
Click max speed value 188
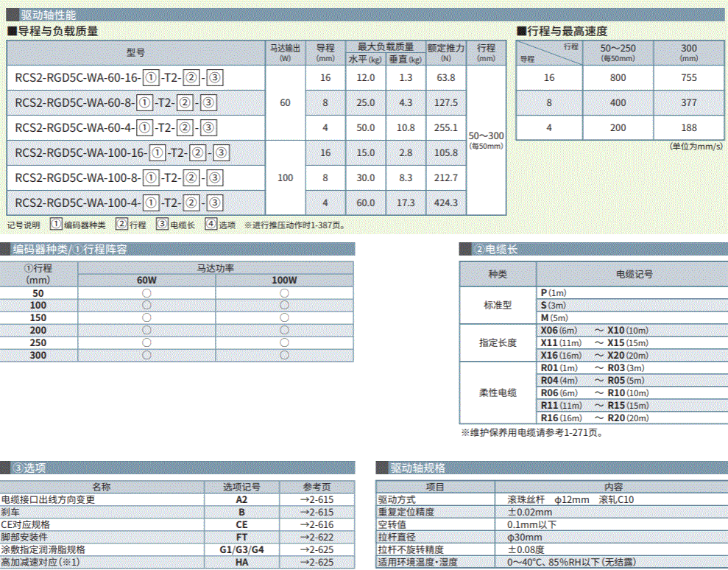(689, 127)
